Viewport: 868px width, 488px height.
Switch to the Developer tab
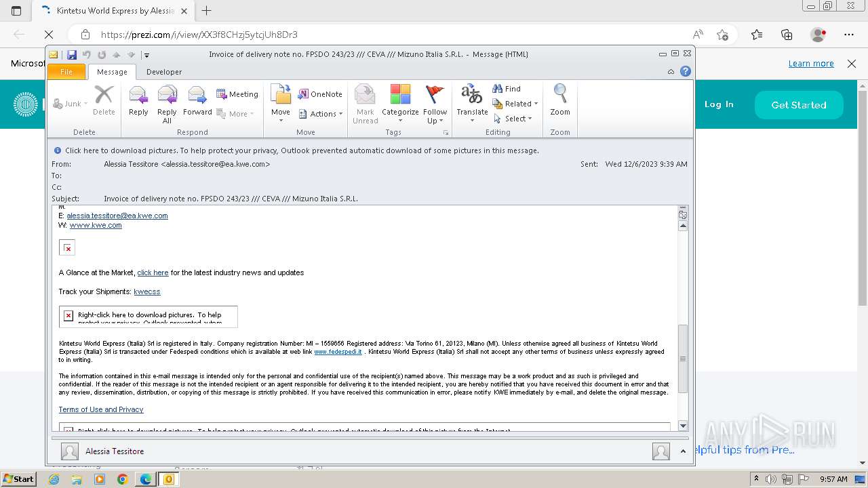pyautogui.click(x=164, y=72)
